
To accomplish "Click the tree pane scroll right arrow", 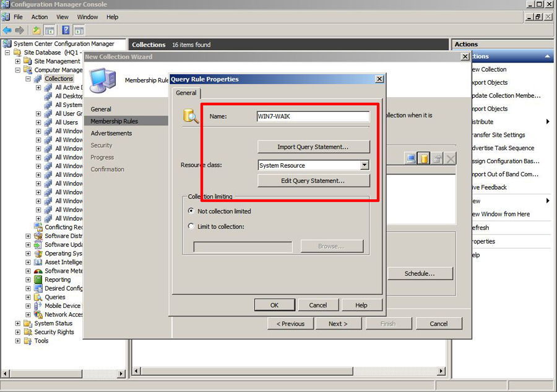I will 121,373.
